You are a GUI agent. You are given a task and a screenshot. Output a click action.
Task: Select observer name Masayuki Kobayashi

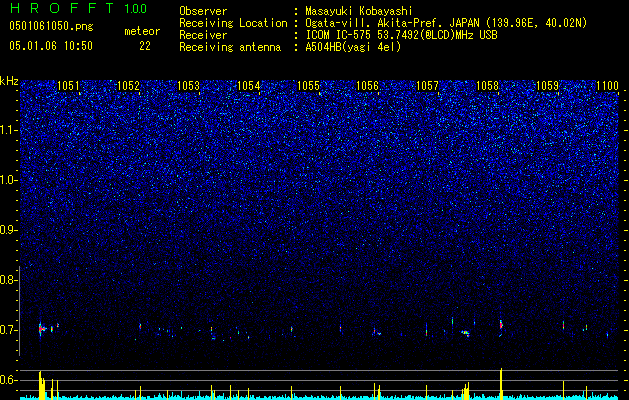pos(359,11)
